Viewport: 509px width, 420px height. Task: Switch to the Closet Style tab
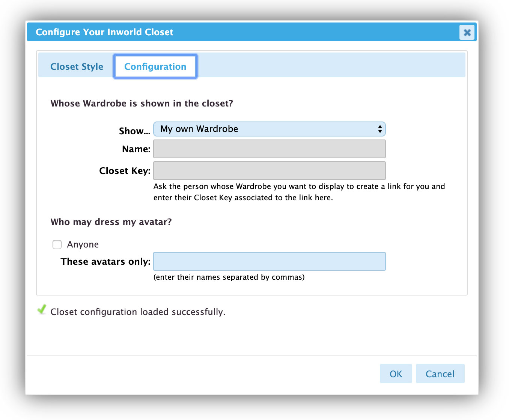[77, 67]
